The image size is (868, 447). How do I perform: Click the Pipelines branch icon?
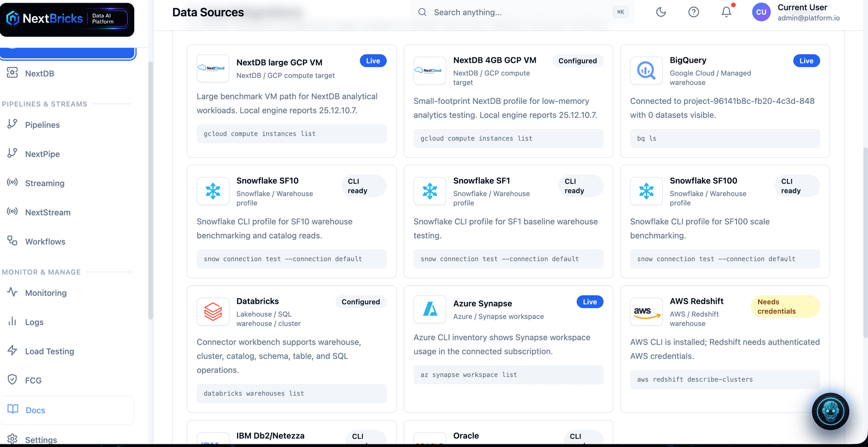click(12, 124)
